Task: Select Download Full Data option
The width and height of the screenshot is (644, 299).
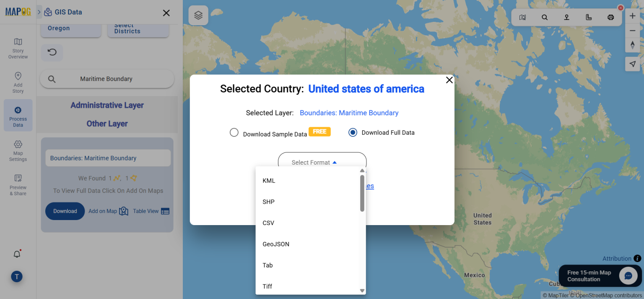Action: [353, 132]
